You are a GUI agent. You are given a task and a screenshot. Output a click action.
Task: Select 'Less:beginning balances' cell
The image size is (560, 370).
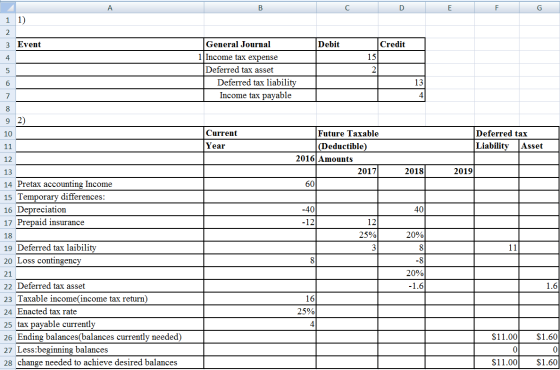click(110, 350)
